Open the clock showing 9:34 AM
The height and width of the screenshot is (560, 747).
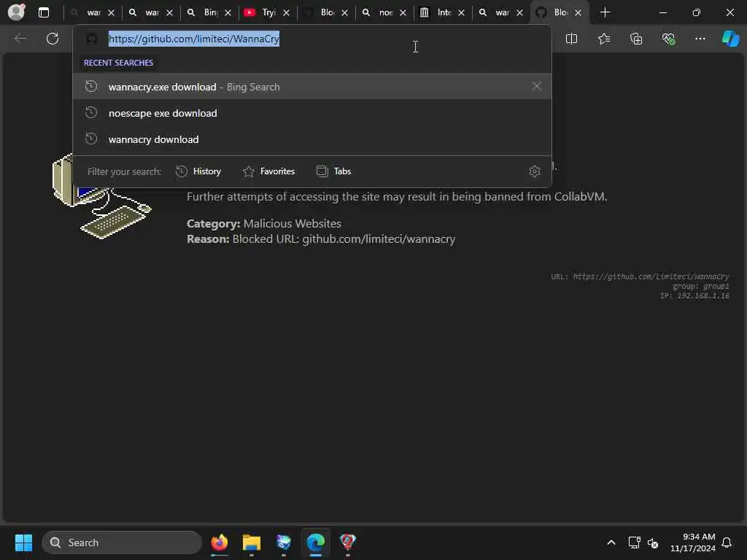pyautogui.click(x=693, y=542)
